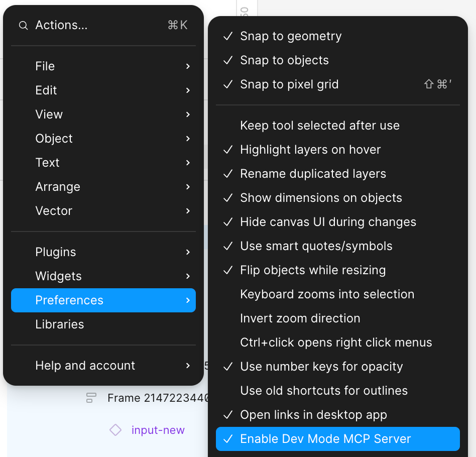
Task: Select the Libraries menu item
Action: pyautogui.click(x=60, y=324)
